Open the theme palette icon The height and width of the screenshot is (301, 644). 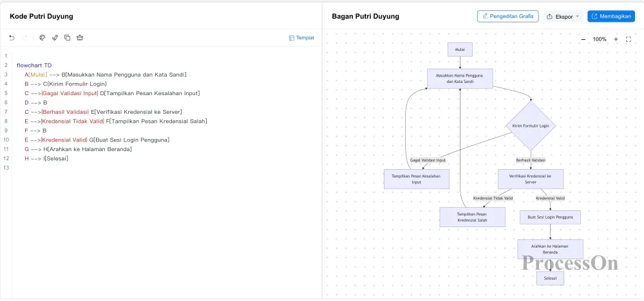(x=42, y=38)
